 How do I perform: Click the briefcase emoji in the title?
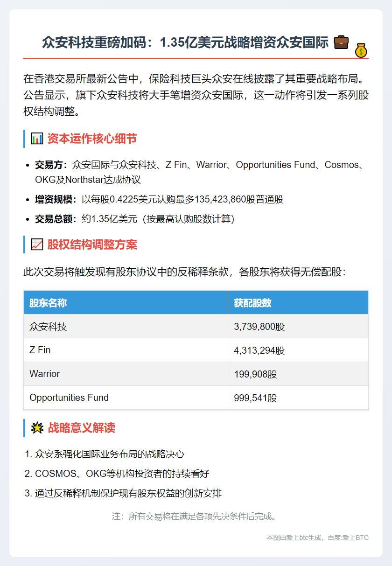(341, 42)
